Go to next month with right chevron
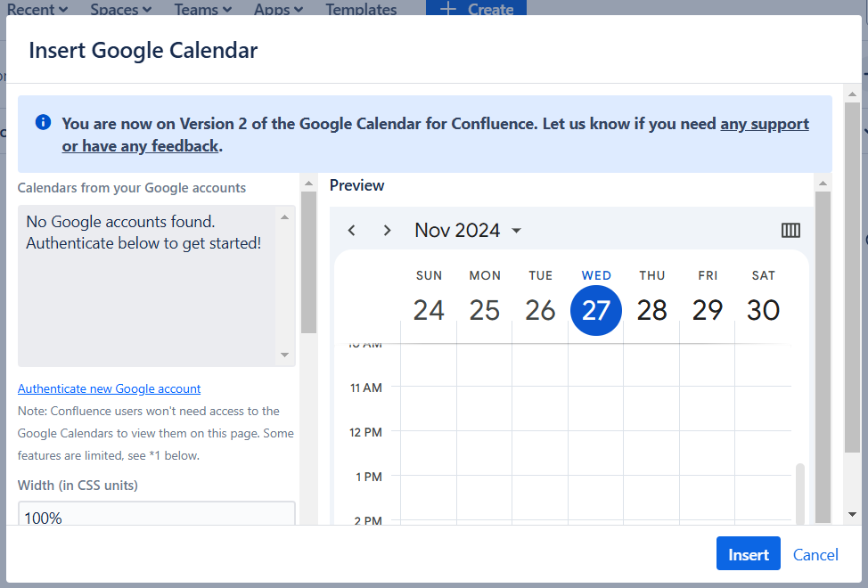The image size is (868, 588). (x=387, y=230)
